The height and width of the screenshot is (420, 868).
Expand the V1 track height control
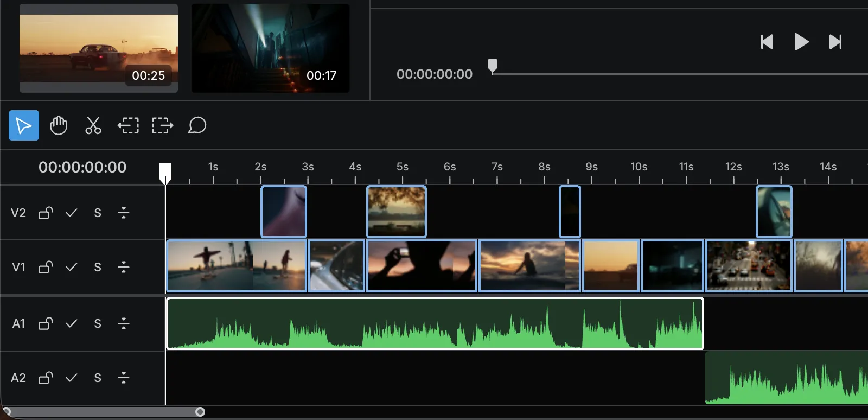tap(124, 267)
